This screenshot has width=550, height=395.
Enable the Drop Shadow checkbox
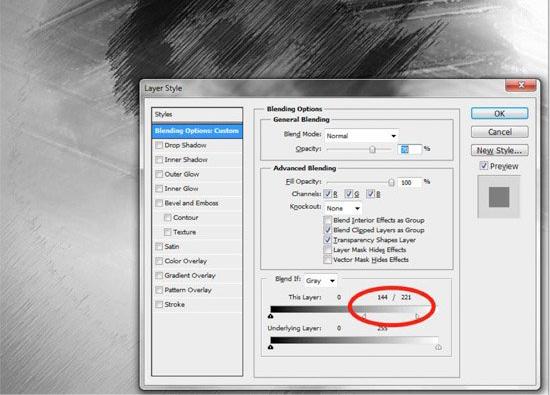159,145
